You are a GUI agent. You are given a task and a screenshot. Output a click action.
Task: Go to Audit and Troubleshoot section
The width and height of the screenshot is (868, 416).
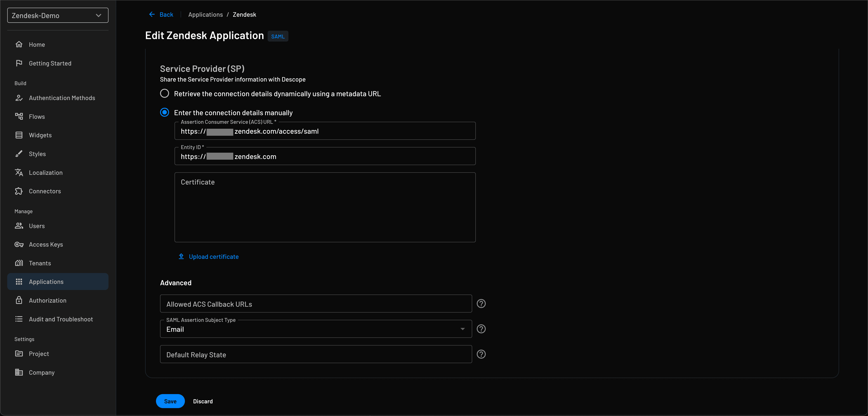pos(61,319)
